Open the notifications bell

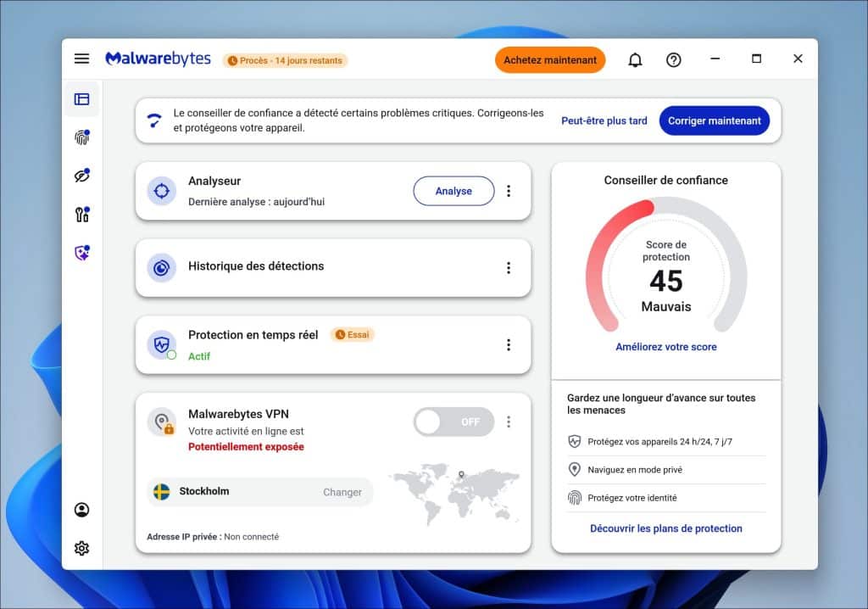[x=635, y=59]
